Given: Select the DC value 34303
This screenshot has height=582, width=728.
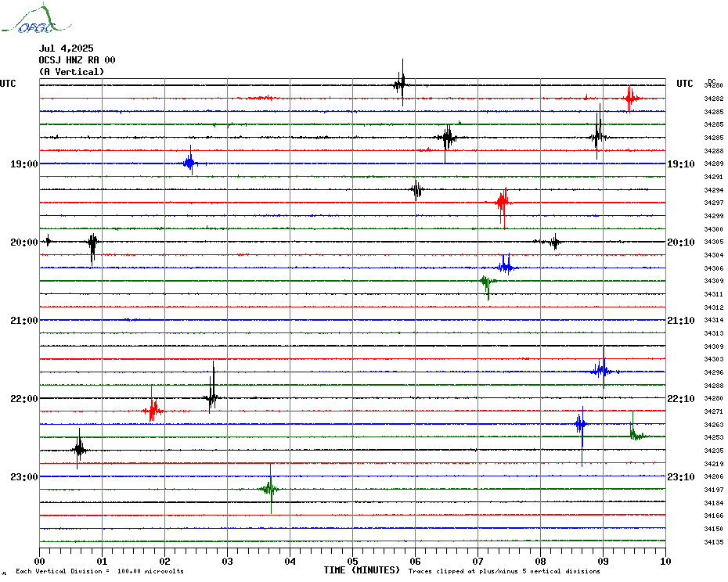Looking at the screenshot, I should click(x=714, y=359).
